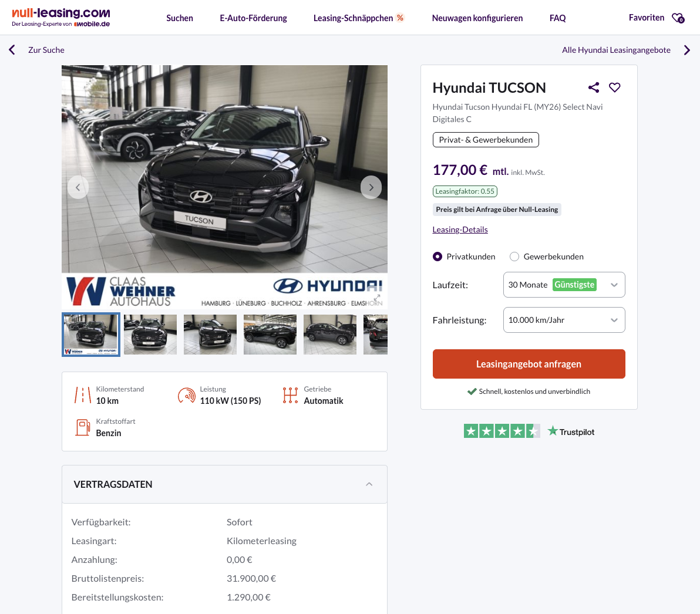The image size is (700, 614).
Task: Open the Leasing-Details link
Action: (460, 230)
